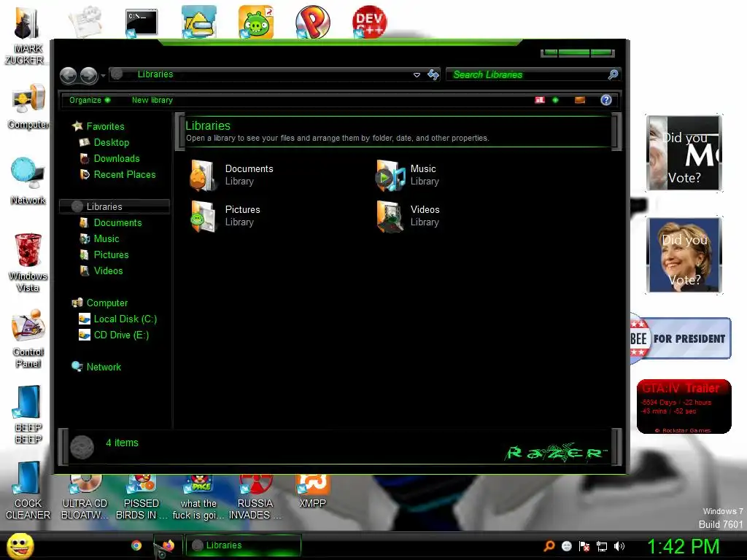Screen dimensions: 747x560
Task: Toggle the preview pane button
Action: click(x=580, y=100)
